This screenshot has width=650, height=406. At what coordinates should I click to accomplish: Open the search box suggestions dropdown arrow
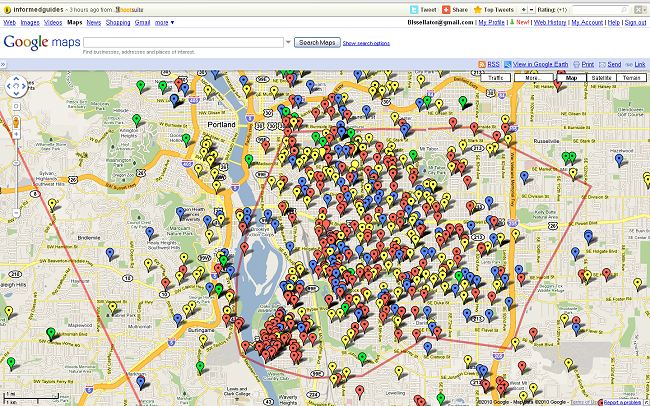point(289,42)
